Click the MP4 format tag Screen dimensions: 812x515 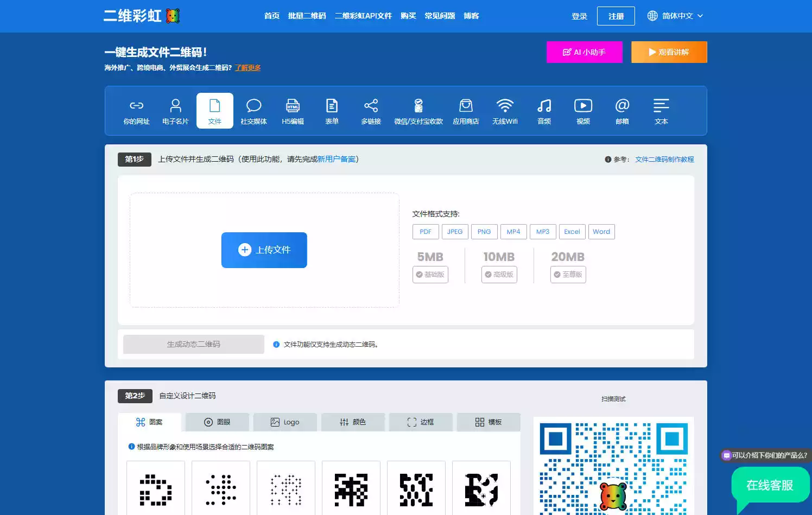click(x=513, y=232)
